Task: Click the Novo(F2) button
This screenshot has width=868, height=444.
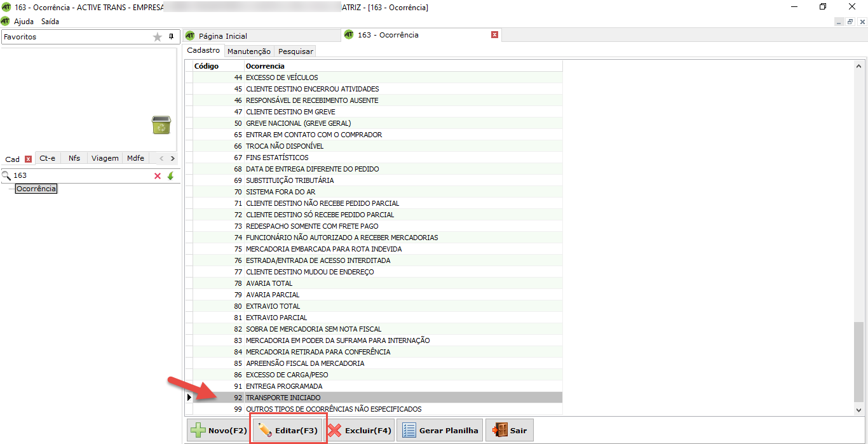Action: [218, 430]
